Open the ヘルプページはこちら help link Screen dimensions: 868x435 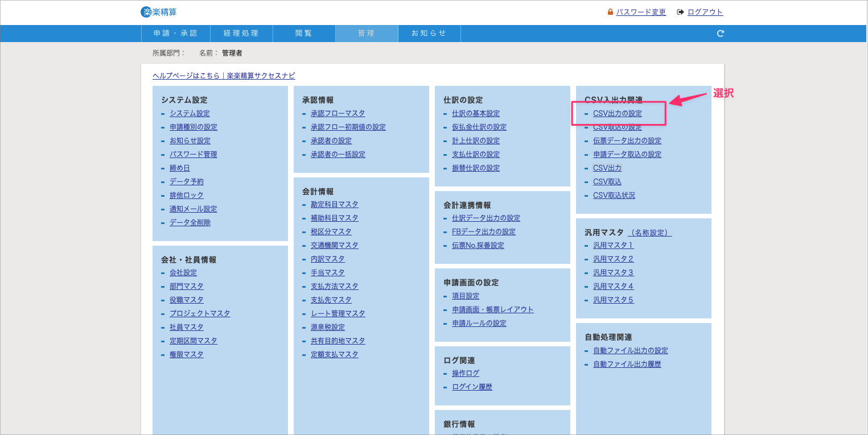pos(224,76)
